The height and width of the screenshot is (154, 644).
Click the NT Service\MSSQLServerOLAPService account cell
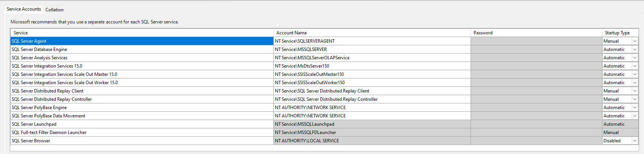click(372, 58)
